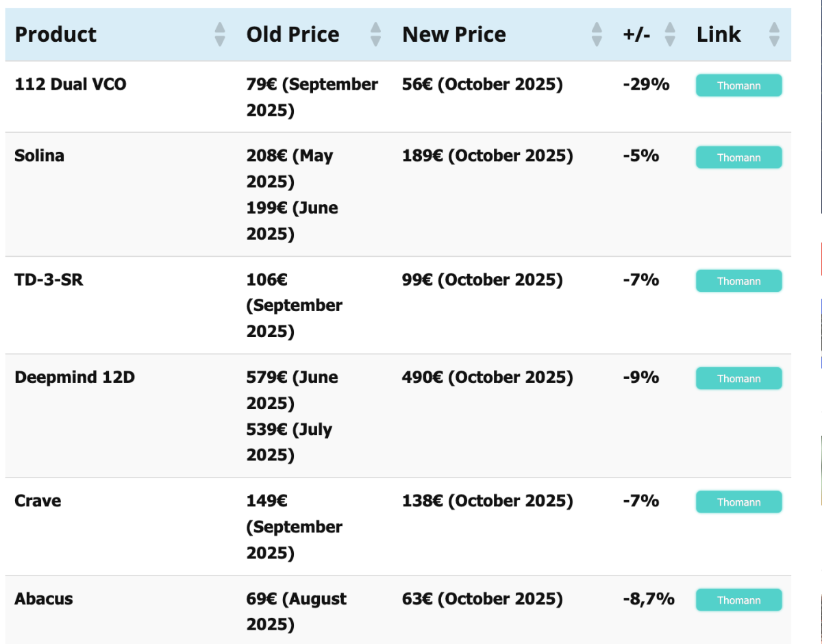The width and height of the screenshot is (822, 644).
Task: Click the -5% price change value
Action: point(641,156)
